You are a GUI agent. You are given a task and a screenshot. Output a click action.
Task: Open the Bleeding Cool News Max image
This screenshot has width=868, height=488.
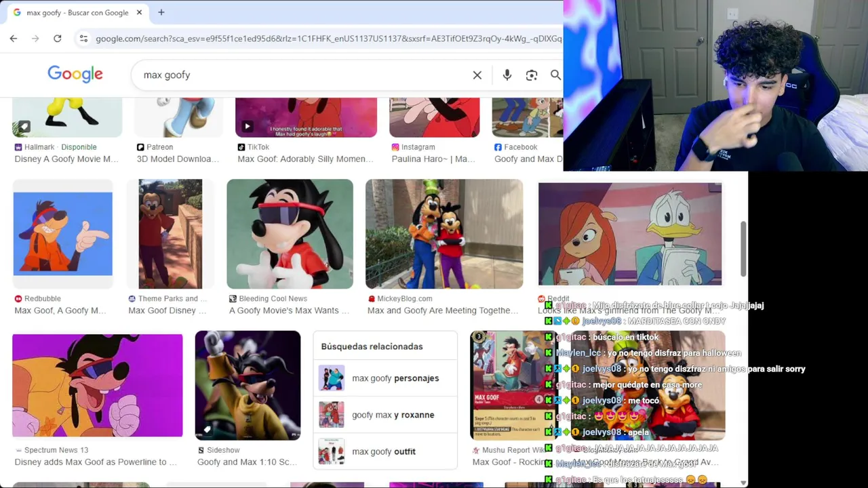click(x=290, y=234)
